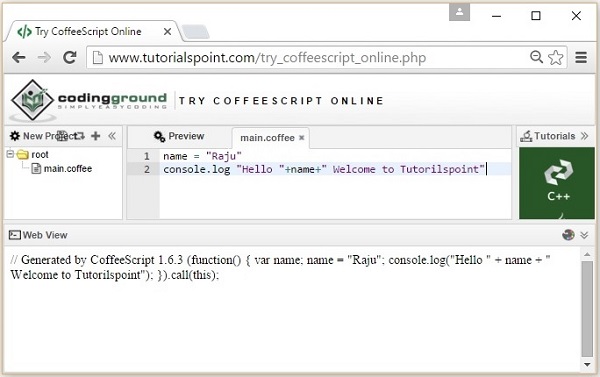Switch to the main.coffee editor tab

[x=267, y=138]
